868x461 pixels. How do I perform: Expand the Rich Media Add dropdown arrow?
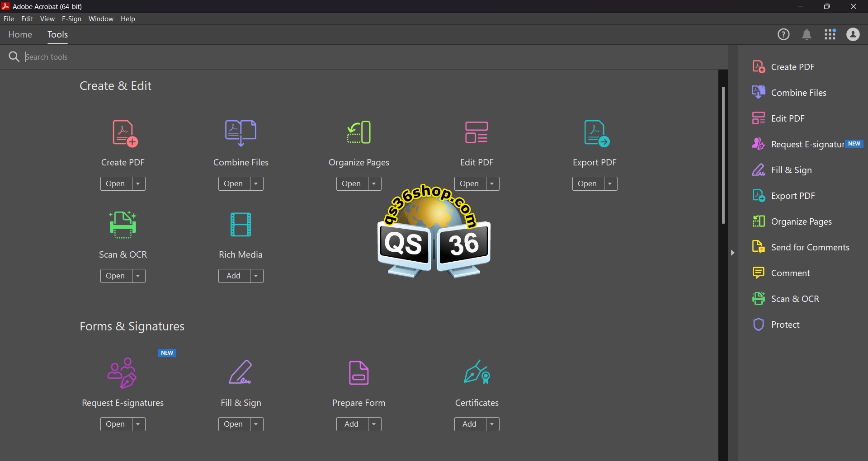tap(256, 276)
